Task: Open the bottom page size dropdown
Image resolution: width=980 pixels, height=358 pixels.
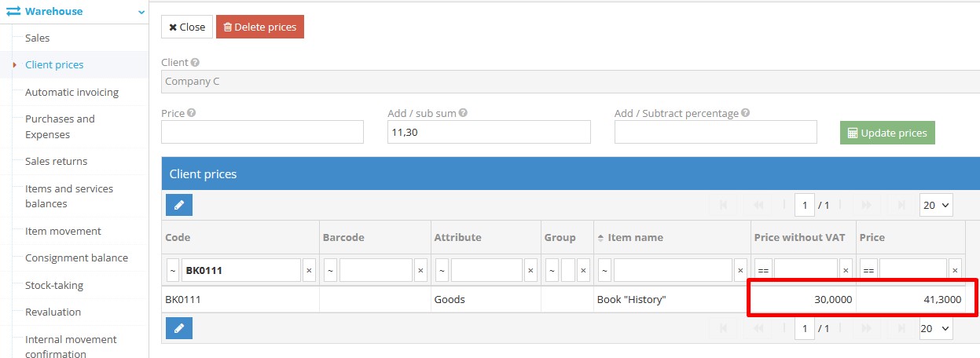Action: click(935, 328)
